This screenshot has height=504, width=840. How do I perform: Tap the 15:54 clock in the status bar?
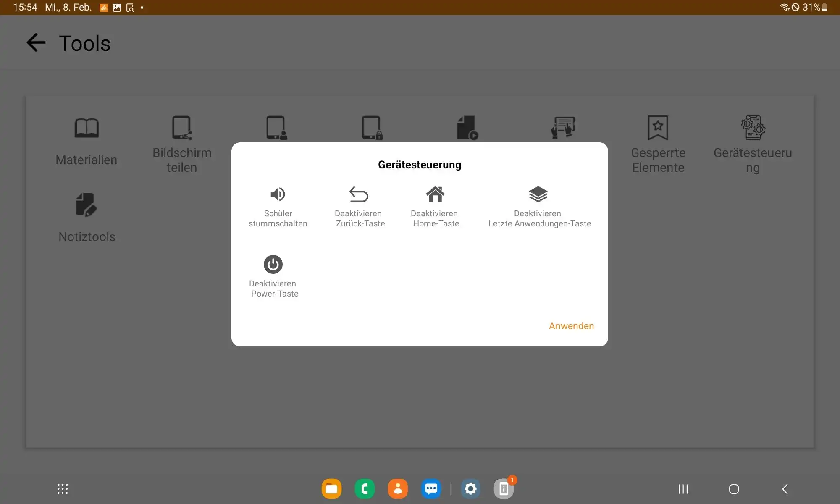(x=25, y=7)
